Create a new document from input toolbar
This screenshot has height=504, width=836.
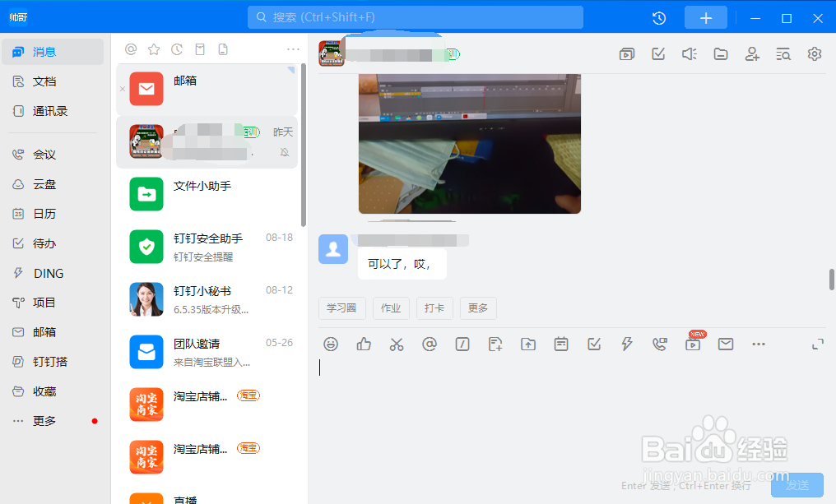[495, 344]
